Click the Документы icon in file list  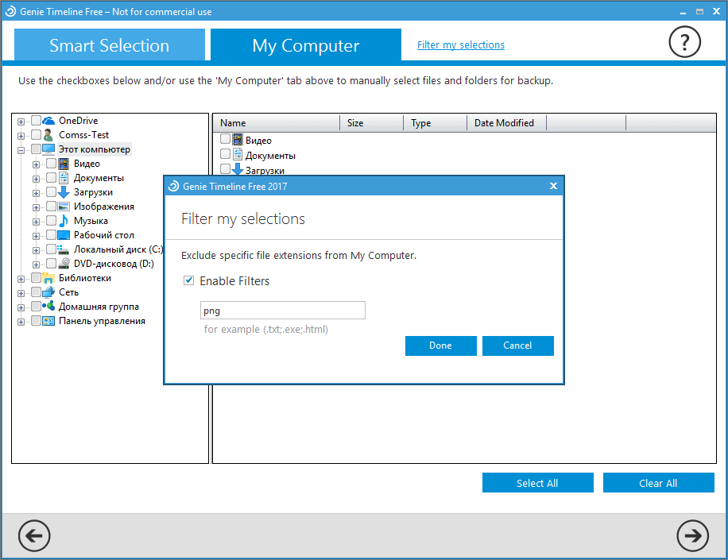[238, 155]
